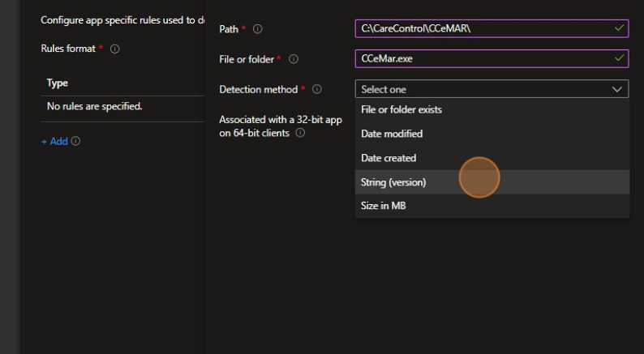Click the green checkmark in CCeMar.exe field

(620, 58)
